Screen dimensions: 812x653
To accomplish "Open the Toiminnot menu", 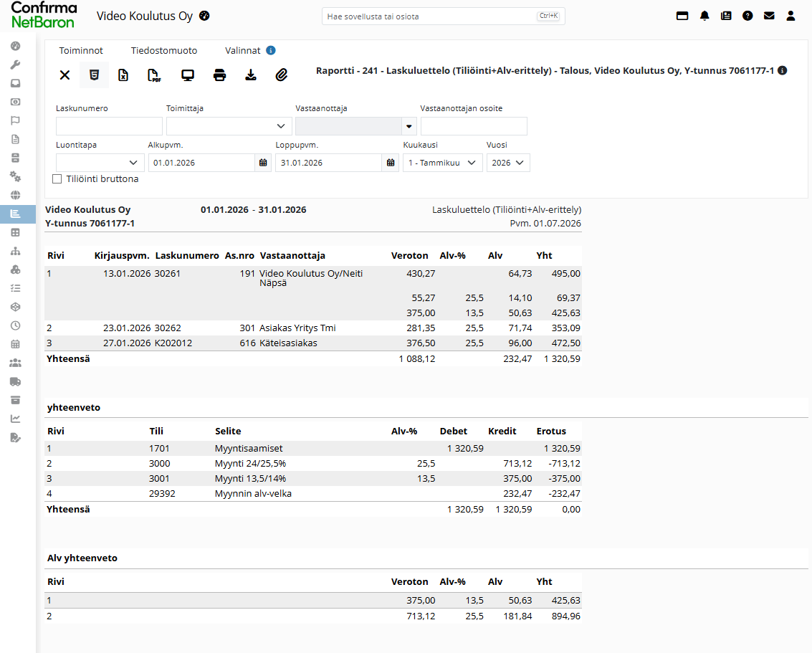I will pos(81,51).
